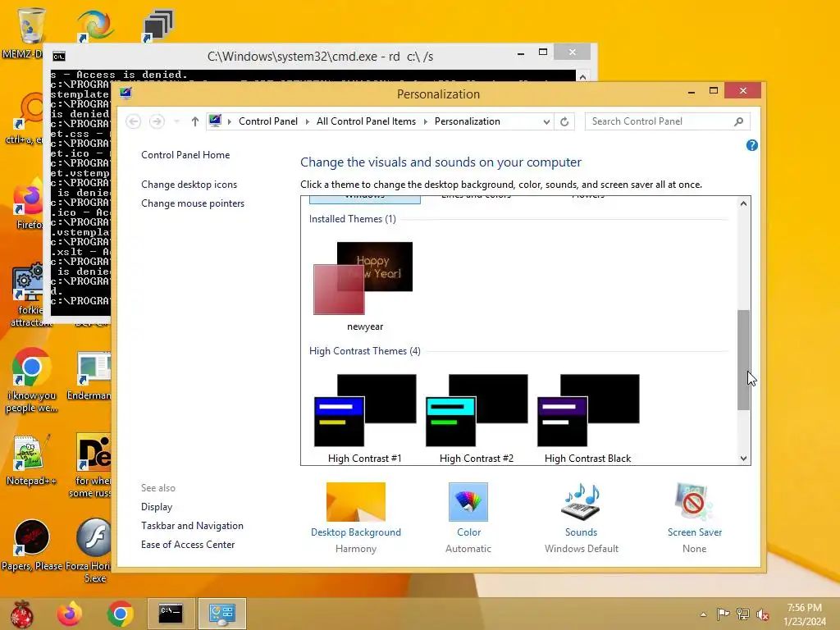
Task: Open Change mouse pointers link
Action: pos(193,203)
